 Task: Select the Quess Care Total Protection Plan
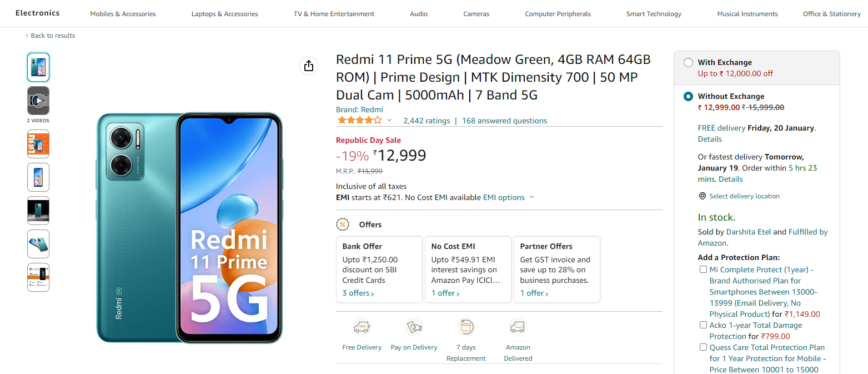pos(703,347)
